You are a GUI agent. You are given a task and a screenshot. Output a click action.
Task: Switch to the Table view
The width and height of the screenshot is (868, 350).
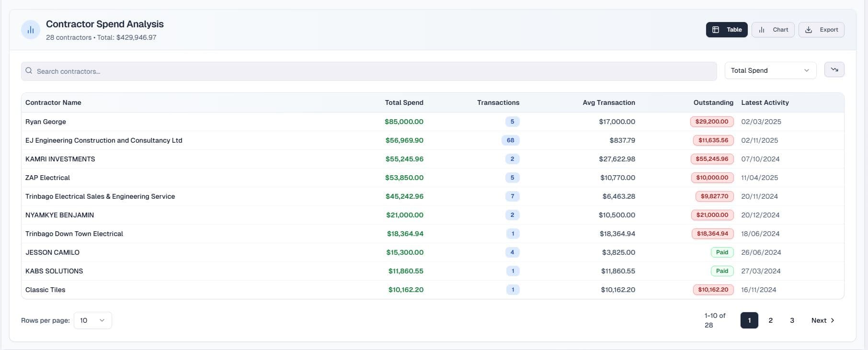(x=727, y=30)
